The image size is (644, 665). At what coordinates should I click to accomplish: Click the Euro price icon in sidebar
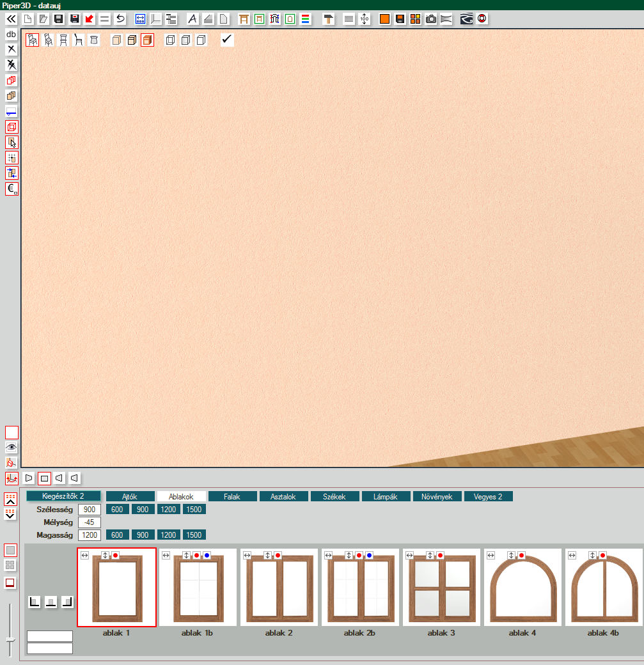pos(12,189)
